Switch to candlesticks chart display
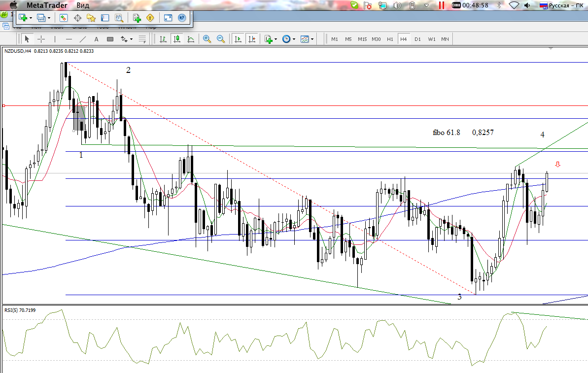 [x=177, y=39]
